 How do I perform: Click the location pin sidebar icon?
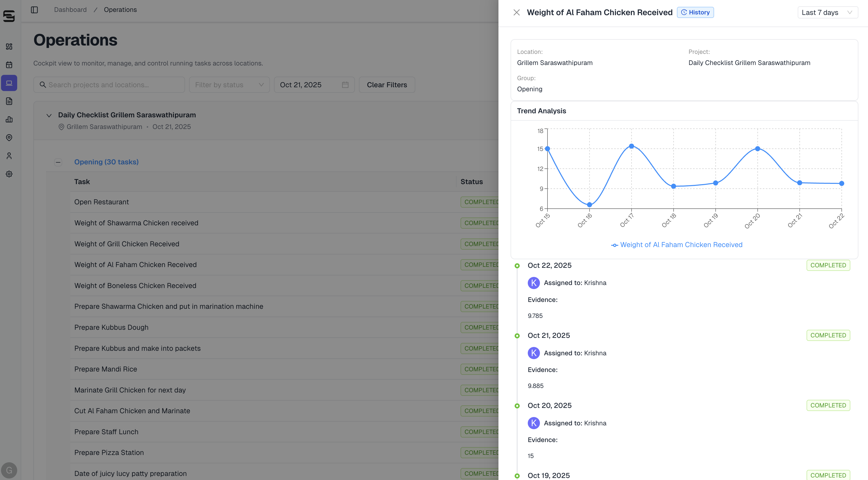coord(9,138)
